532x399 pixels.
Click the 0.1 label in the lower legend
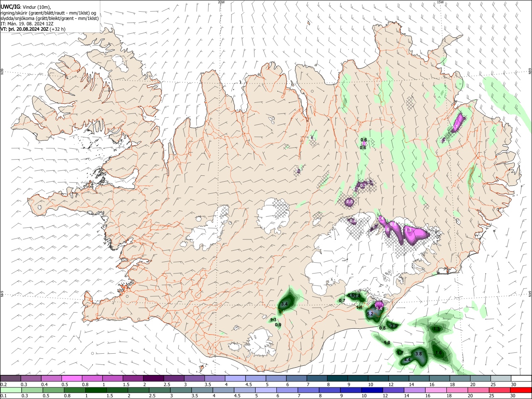coord(4,396)
